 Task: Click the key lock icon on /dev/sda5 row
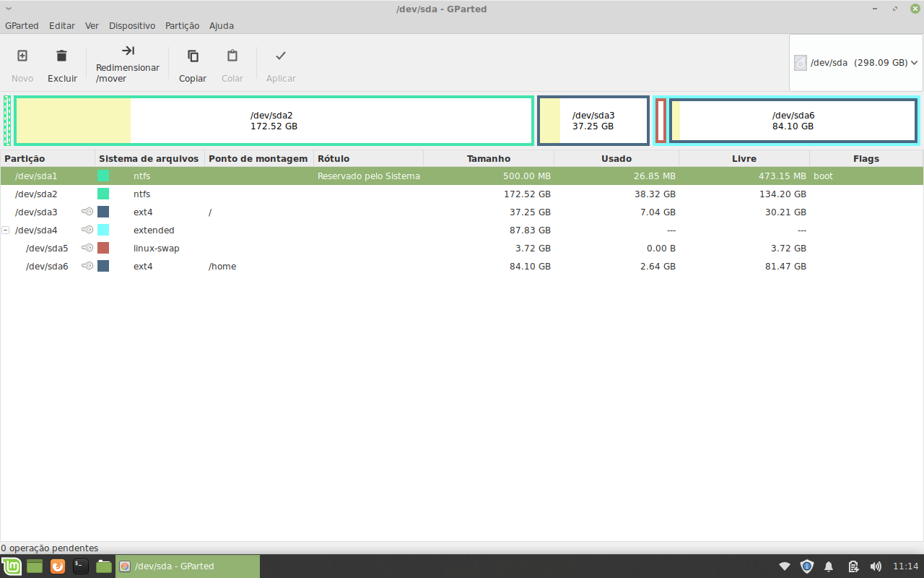[87, 248]
